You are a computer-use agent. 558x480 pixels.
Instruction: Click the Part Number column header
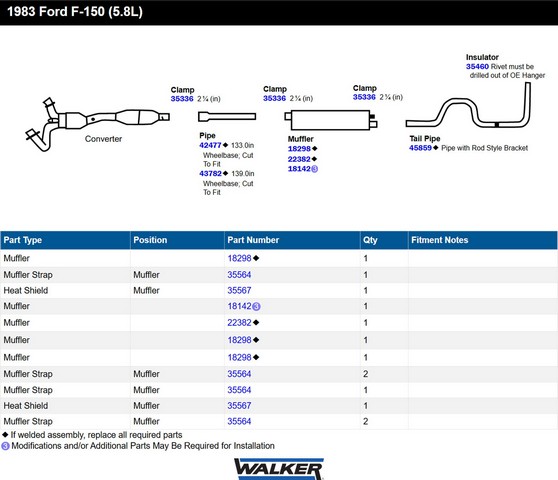tap(292, 240)
